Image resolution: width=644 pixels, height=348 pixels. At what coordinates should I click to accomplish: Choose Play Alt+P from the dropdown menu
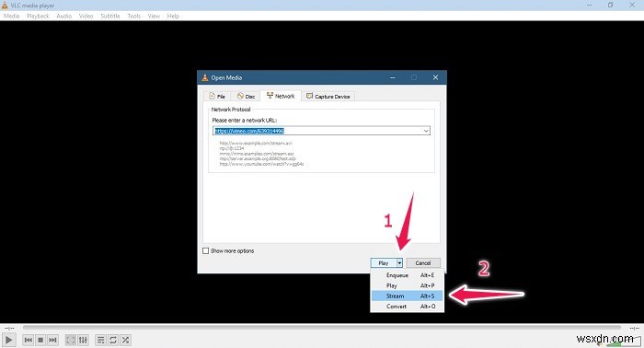coord(407,285)
